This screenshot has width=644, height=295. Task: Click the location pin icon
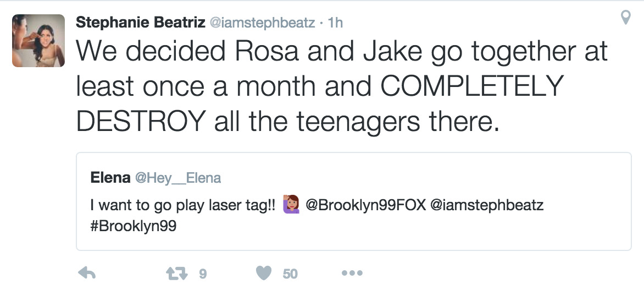(x=625, y=18)
